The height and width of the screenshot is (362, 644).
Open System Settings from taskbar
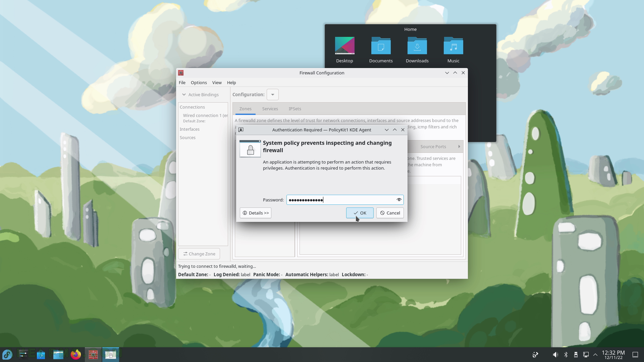click(23, 354)
